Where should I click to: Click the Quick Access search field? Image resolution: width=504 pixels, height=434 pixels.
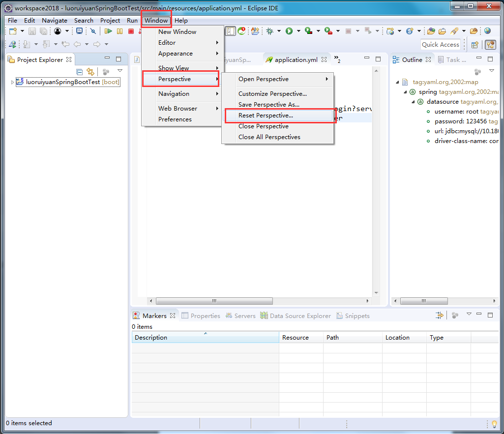pos(441,45)
